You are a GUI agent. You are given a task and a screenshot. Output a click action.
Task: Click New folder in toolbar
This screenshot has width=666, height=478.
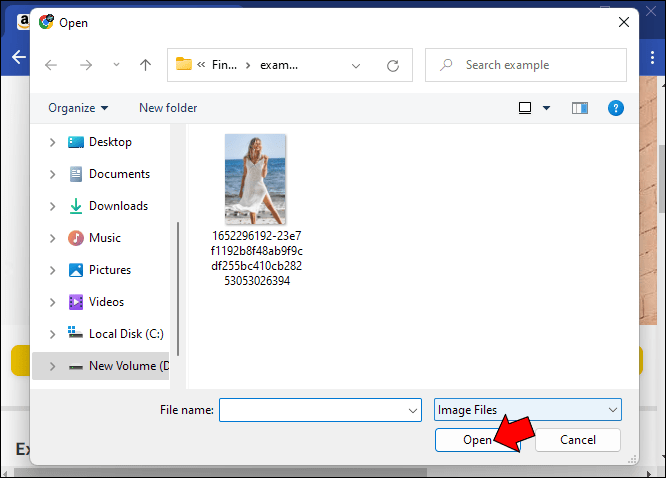[168, 108]
